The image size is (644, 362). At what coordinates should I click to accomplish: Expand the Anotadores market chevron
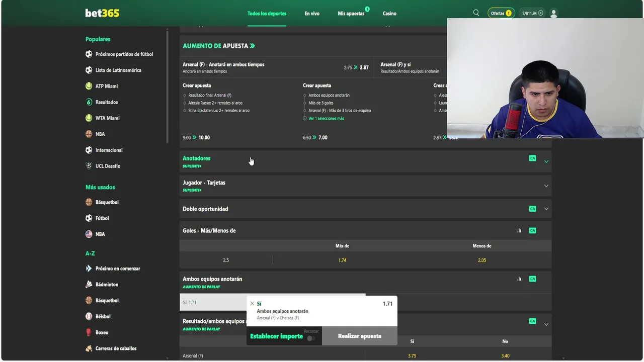(546, 161)
